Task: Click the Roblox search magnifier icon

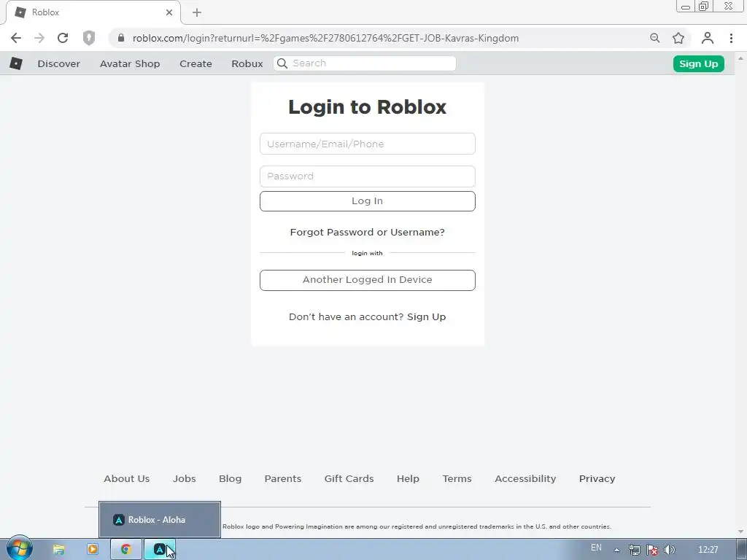Action: tap(282, 63)
